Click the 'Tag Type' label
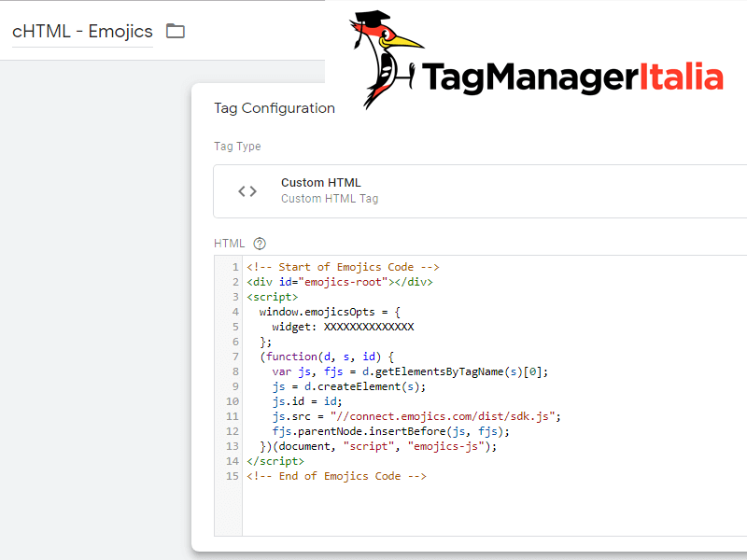Viewport: 747px width, 560px height. tap(237, 147)
